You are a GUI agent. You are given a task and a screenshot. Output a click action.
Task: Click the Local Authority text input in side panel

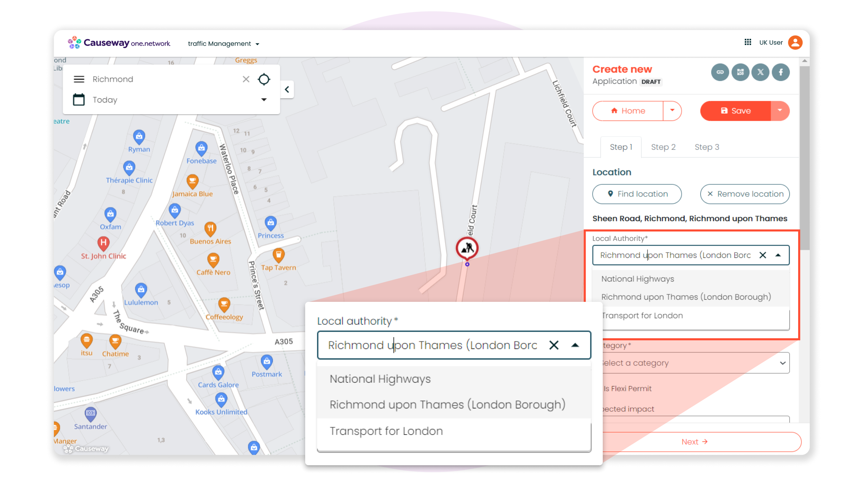675,255
